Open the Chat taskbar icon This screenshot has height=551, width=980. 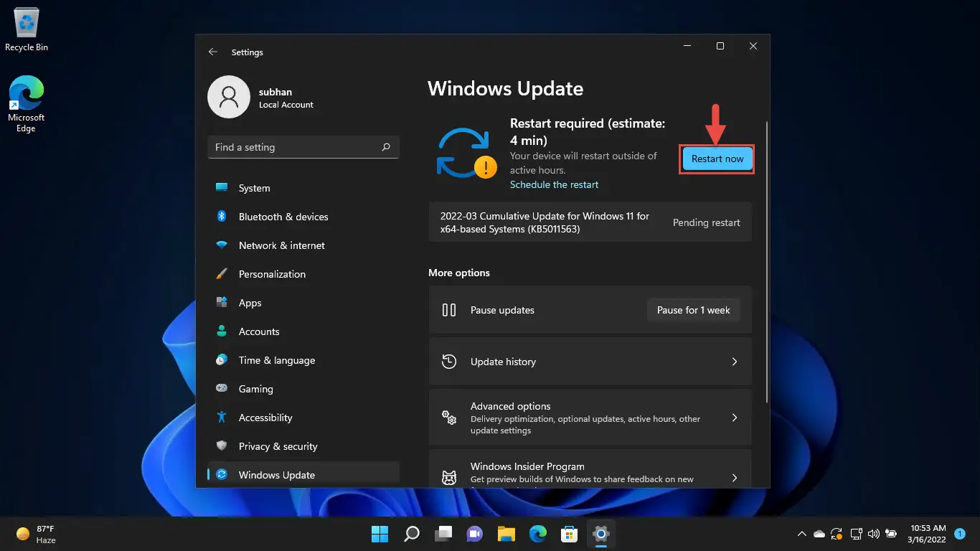(x=475, y=534)
